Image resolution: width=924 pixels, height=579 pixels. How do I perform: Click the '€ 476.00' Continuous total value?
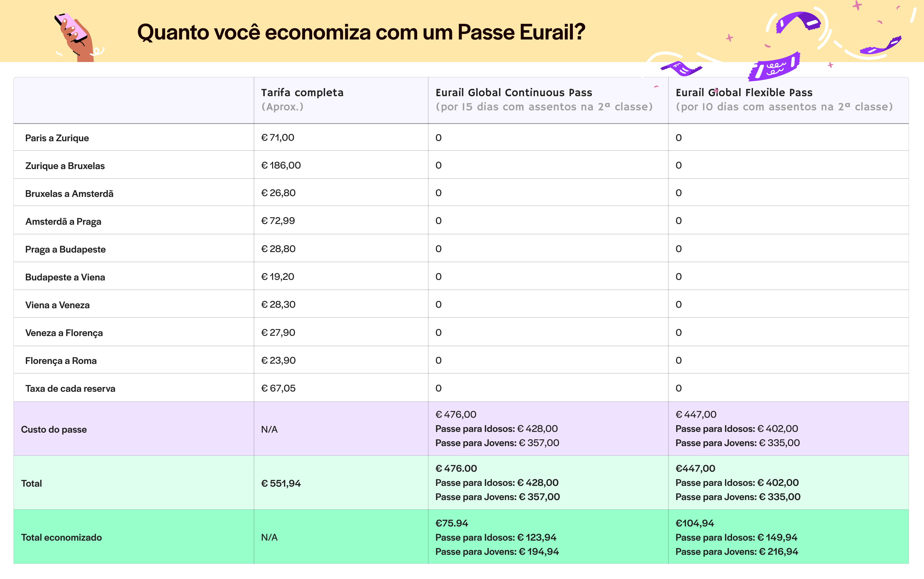click(456, 469)
